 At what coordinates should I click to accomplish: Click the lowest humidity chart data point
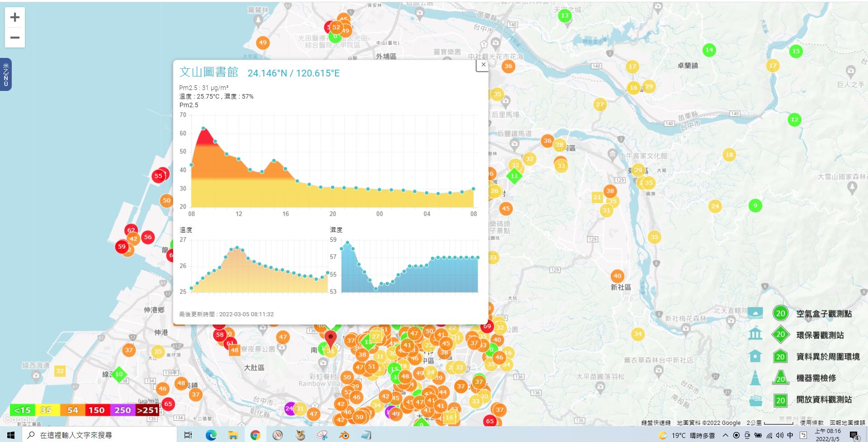coord(376,289)
